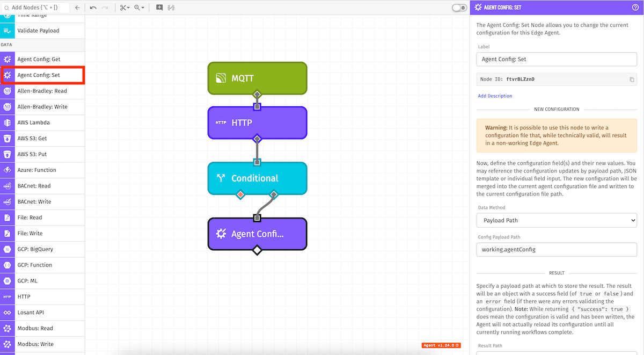This screenshot has height=355, width=644.
Task: Open the zoom level dropdown
Action: (x=139, y=8)
